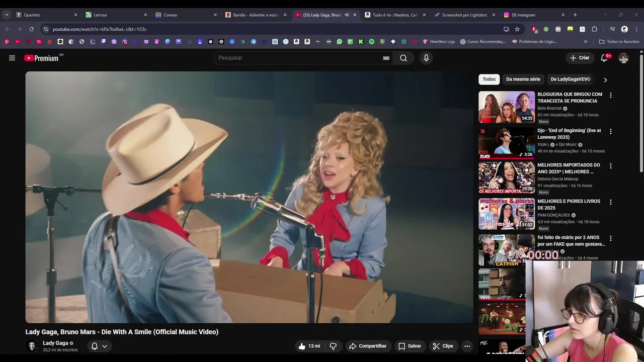Open options for BLOGUEIRA QUE BRIGOU video
The image size is (644, 362).
click(611, 95)
